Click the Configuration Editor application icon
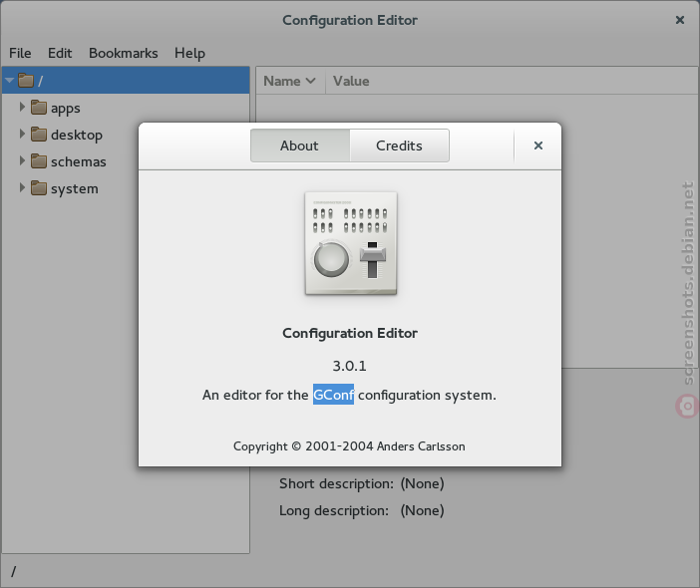Viewport: 700px width, 588px height. (x=351, y=243)
